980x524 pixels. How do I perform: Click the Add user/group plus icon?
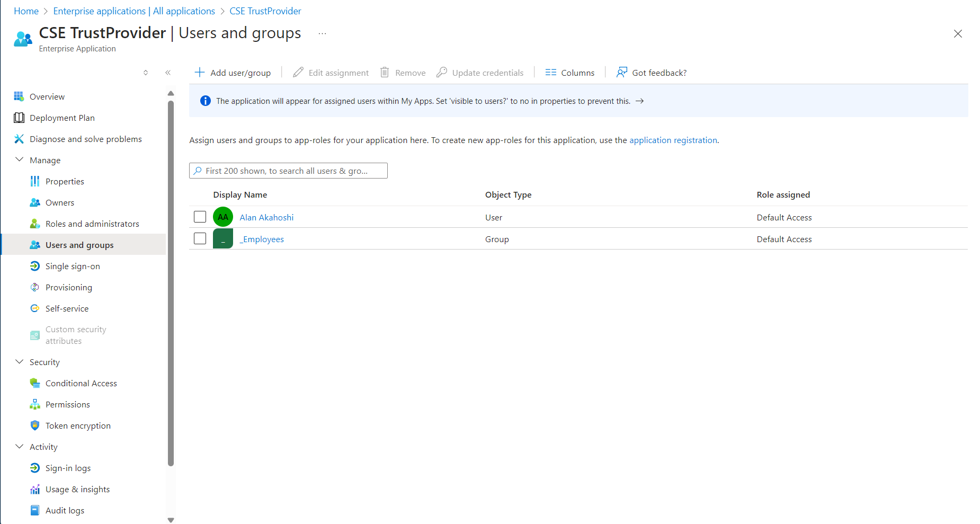tap(200, 73)
